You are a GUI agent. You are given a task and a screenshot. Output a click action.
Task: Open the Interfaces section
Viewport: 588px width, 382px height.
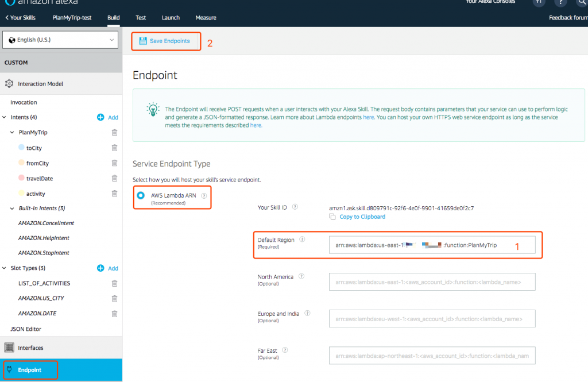coord(61,348)
